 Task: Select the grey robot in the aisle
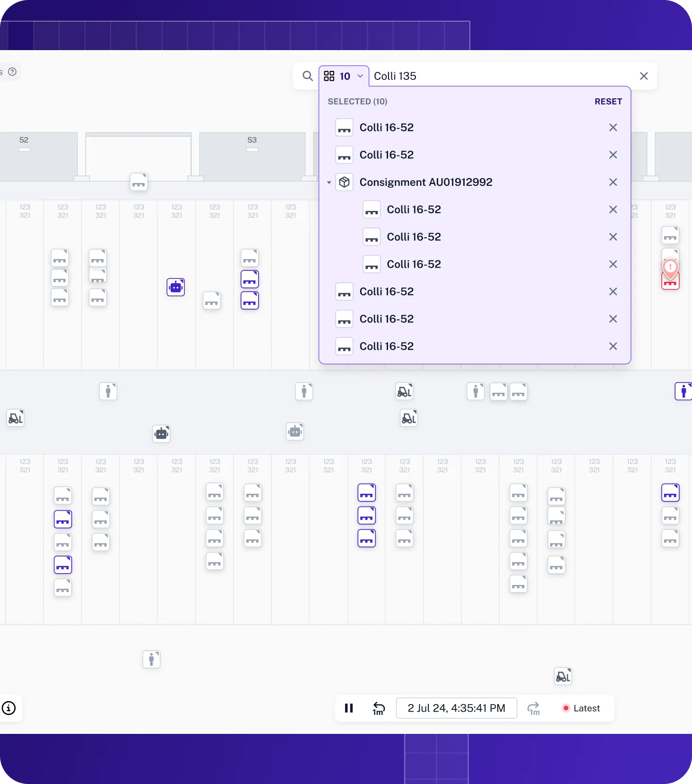[x=295, y=431]
